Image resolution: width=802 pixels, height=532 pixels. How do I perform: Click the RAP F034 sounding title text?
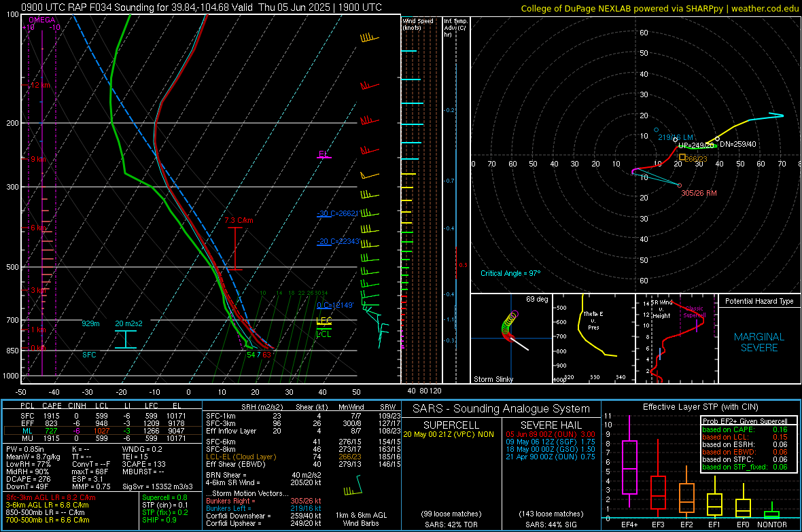coord(202,7)
